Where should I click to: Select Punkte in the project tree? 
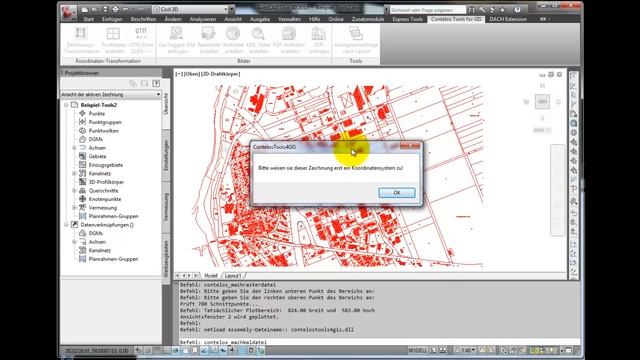[x=97, y=113]
